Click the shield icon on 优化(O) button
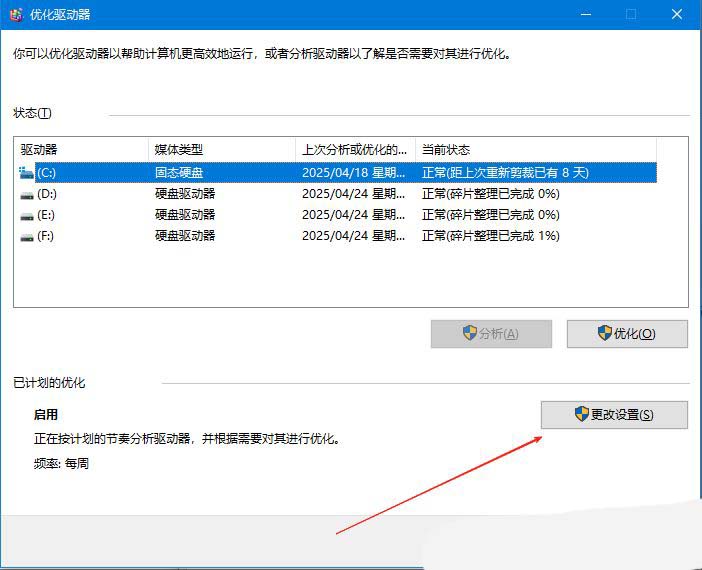 (x=605, y=334)
